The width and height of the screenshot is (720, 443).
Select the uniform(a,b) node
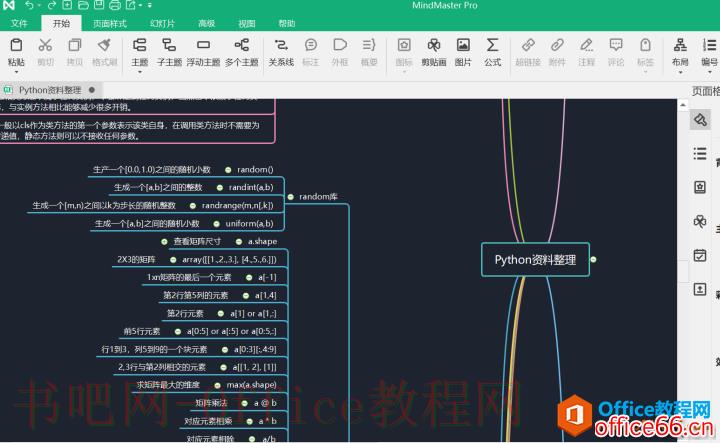(249, 224)
